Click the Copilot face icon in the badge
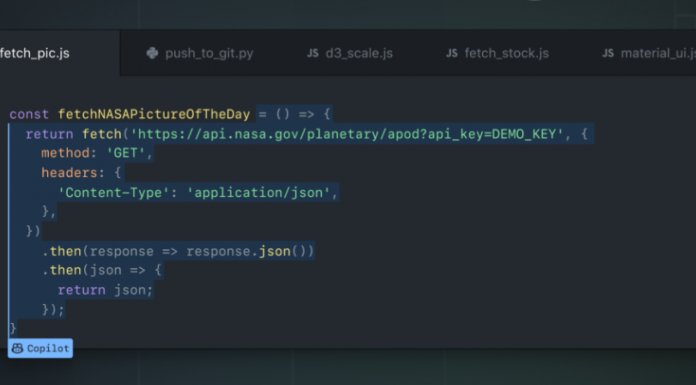 click(x=17, y=348)
